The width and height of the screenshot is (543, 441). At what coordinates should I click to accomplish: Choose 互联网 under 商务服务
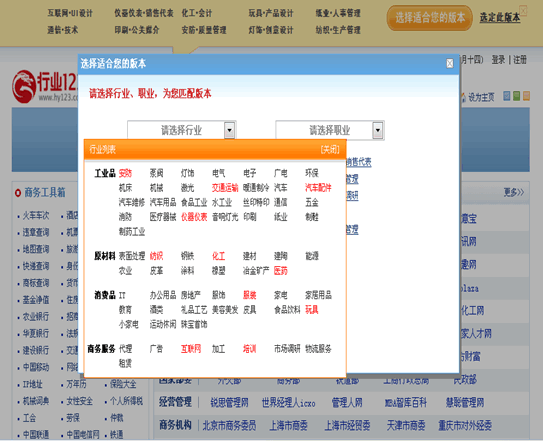191,349
